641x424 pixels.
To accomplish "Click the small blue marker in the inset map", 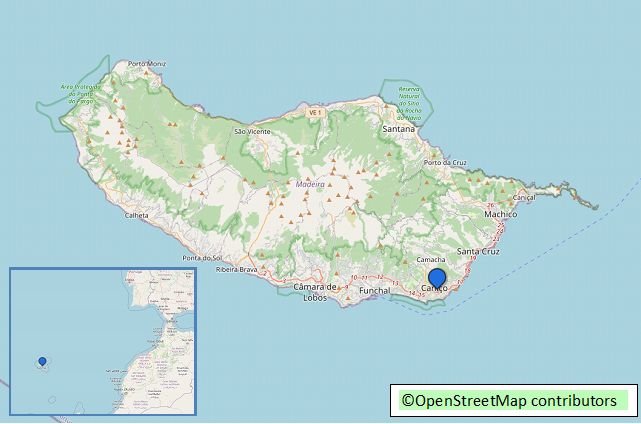I will (x=42, y=361).
